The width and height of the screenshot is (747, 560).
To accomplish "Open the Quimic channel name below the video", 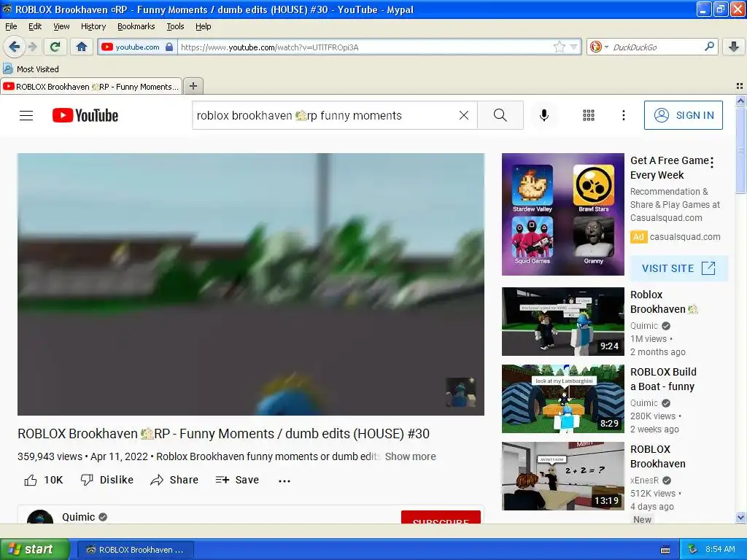I will pos(78,517).
